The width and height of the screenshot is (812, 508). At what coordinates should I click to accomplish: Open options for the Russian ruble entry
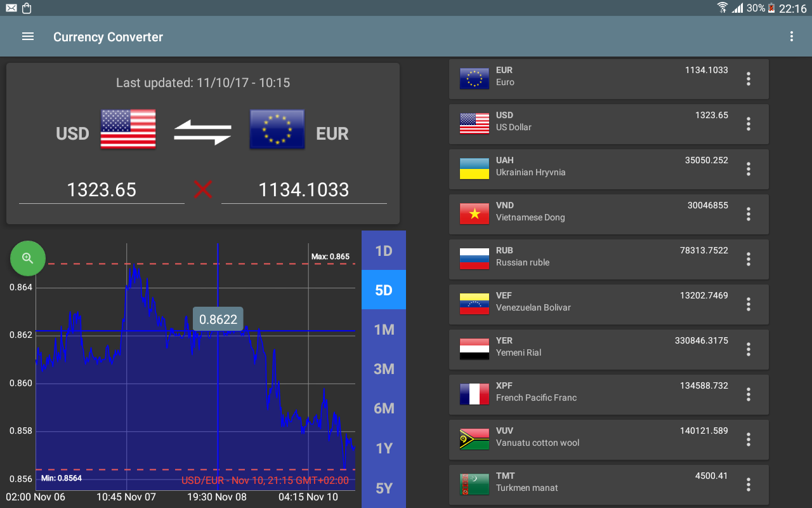[749, 259]
